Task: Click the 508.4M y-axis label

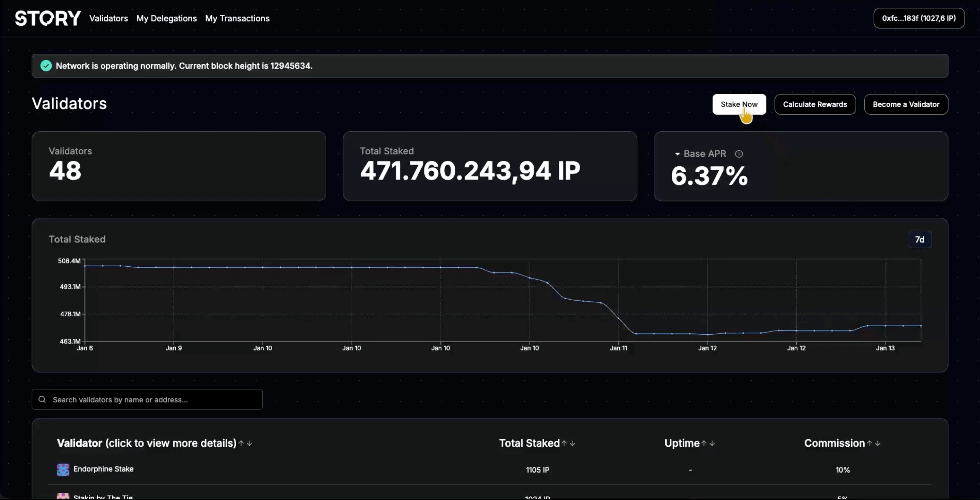Action: pos(69,261)
